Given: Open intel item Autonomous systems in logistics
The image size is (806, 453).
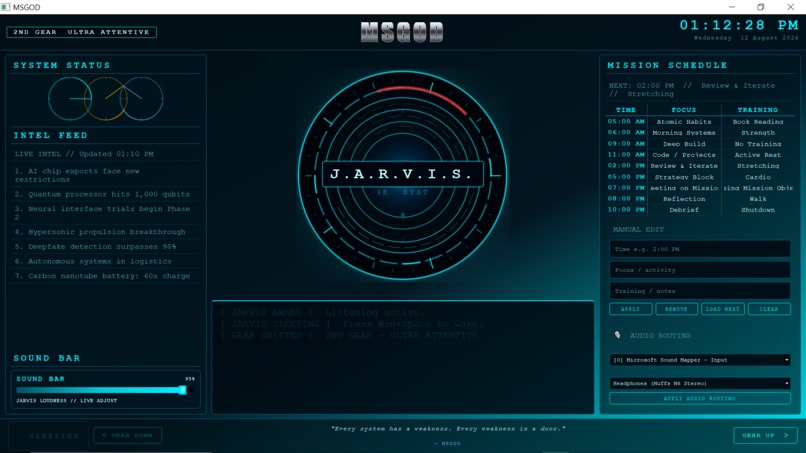Looking at the screenshot, I should pos(106,261).
